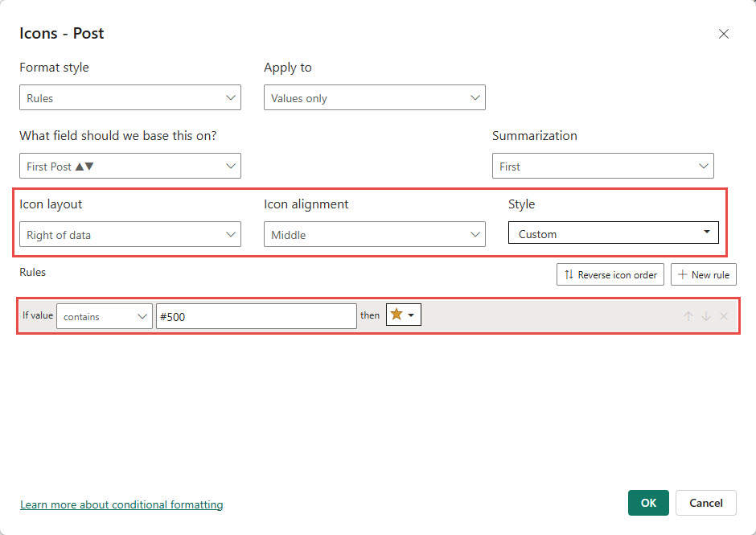Click the OK button
The width and height of the screenshot is (756, 535).
tap(648, 503)
